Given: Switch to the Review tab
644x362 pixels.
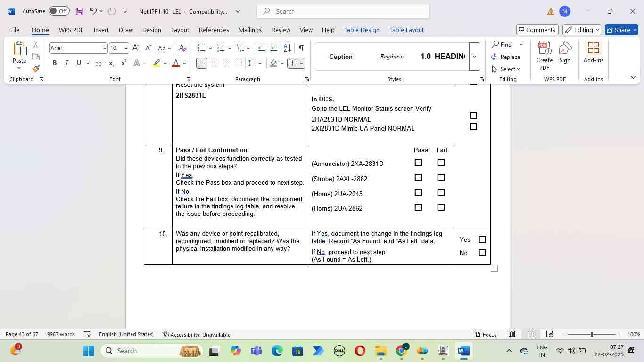Looking at the screenshot, I should (281, 30).
